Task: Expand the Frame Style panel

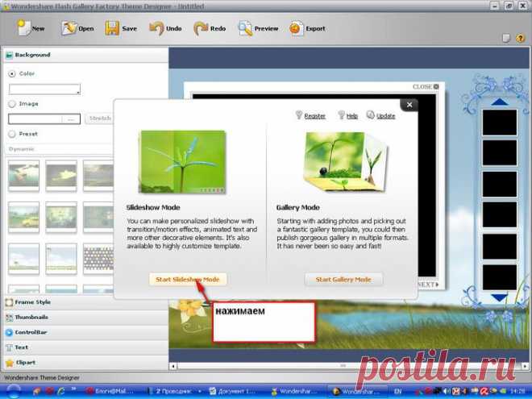Action: click(85, 302)
